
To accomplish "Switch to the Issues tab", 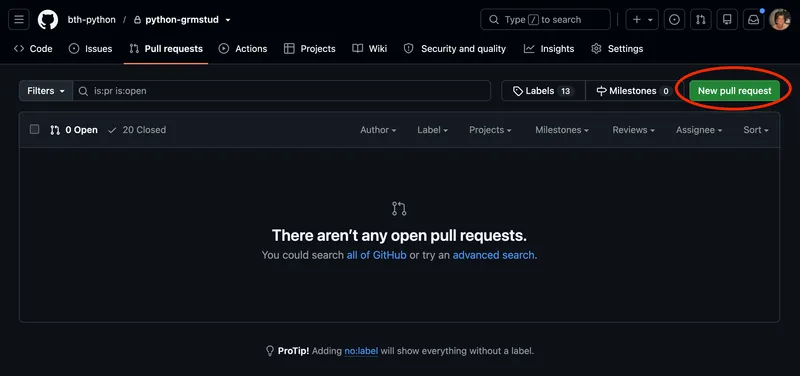I will pos(90,49).
